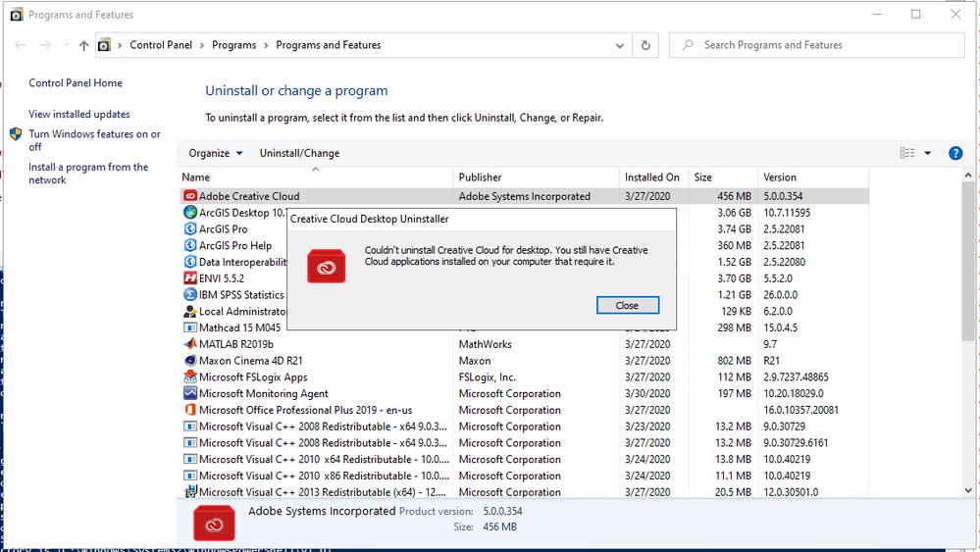Click the Data Interoperability icon
The image size is (980, 552).
[190, 262]
